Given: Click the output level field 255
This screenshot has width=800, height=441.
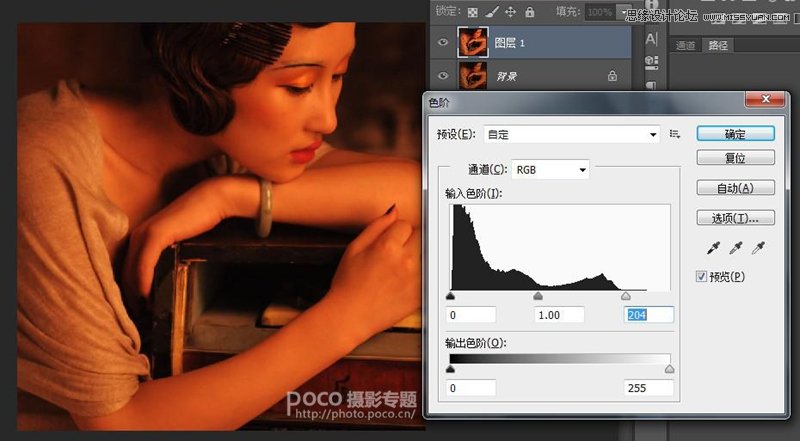Looking at the screenshot, I should 649,388.
